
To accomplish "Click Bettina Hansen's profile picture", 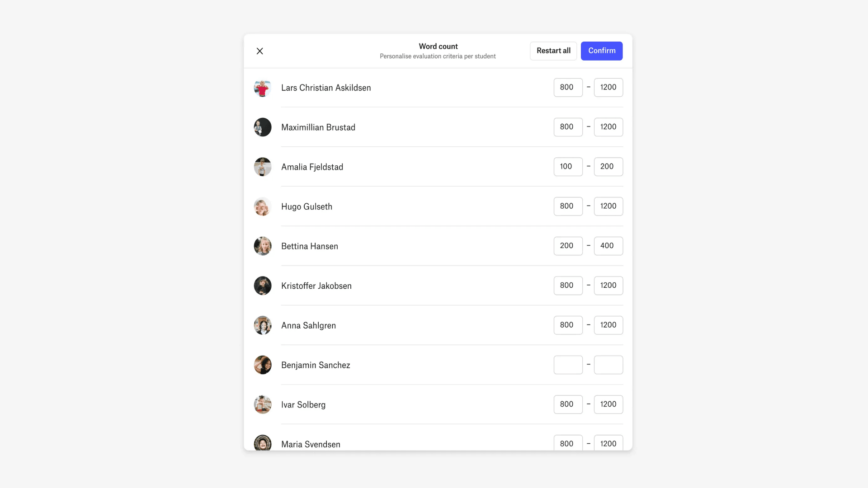I will (x=262, y=245).
